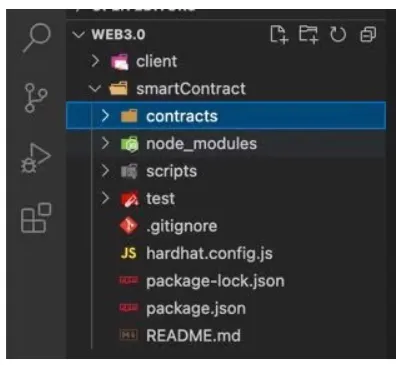Open package.json file
Screen dimensions: 402x365
226,308
